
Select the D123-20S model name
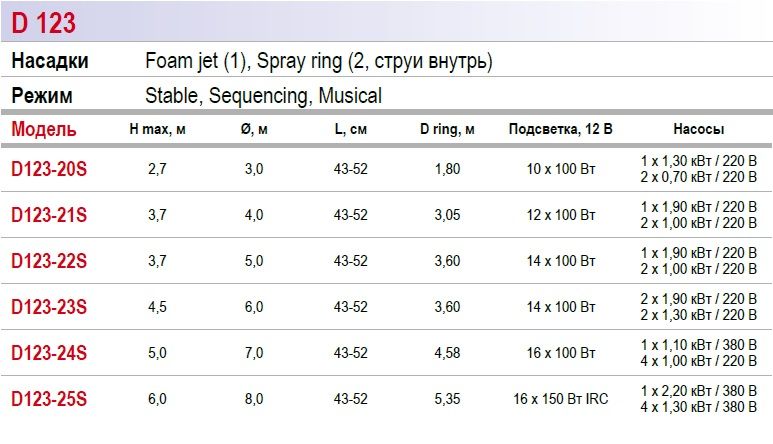tap(49, 169)
